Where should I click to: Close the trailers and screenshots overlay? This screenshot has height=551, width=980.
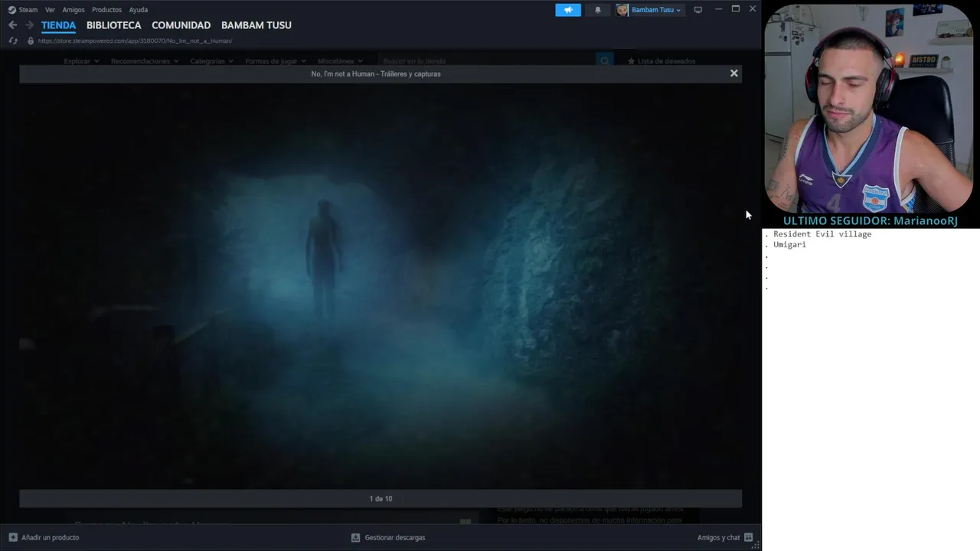(733, 73)
